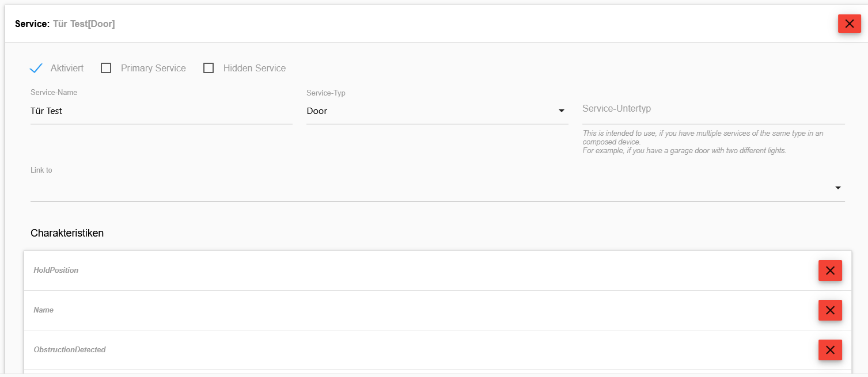Image resolution: width=868 pixels, height=377 pixels.
Task: Focus the Service-Untertyp input field
Action: point(713,111)
